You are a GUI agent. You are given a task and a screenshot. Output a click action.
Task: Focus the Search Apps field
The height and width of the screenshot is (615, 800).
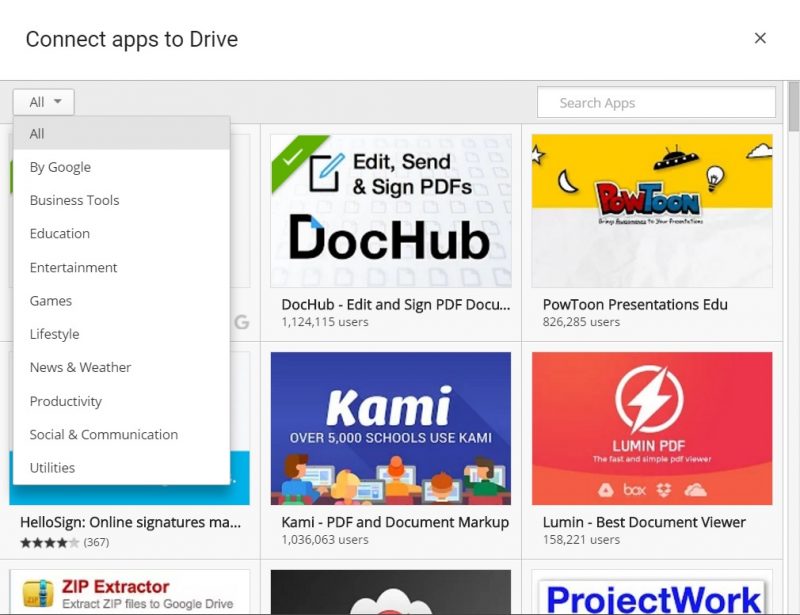pyautogui.click(x=657, y=103)
